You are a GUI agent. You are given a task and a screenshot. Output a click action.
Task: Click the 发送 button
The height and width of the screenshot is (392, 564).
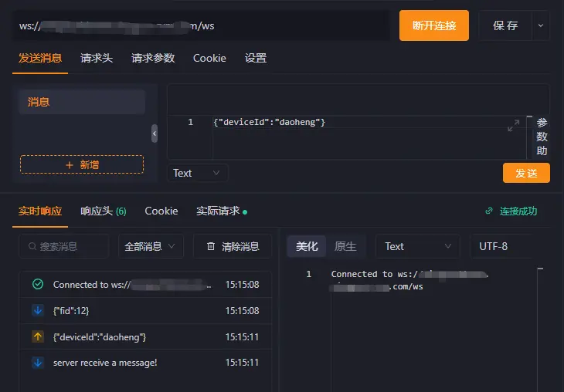pos(526,173)
